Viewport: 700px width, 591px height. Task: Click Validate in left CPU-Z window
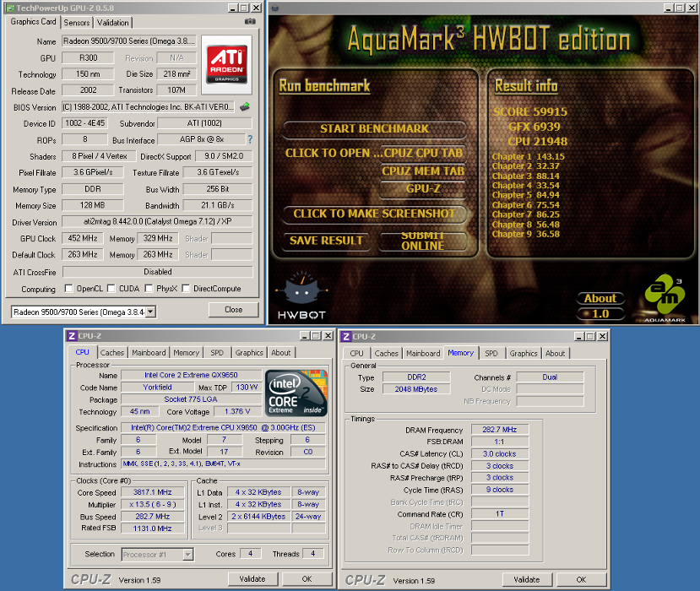(x=252, y=579)
